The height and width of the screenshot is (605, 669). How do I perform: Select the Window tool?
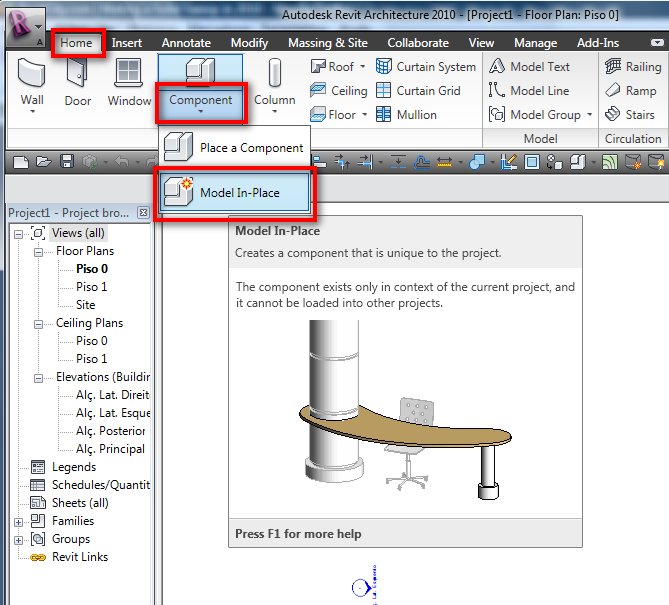(x=129, y=82)
